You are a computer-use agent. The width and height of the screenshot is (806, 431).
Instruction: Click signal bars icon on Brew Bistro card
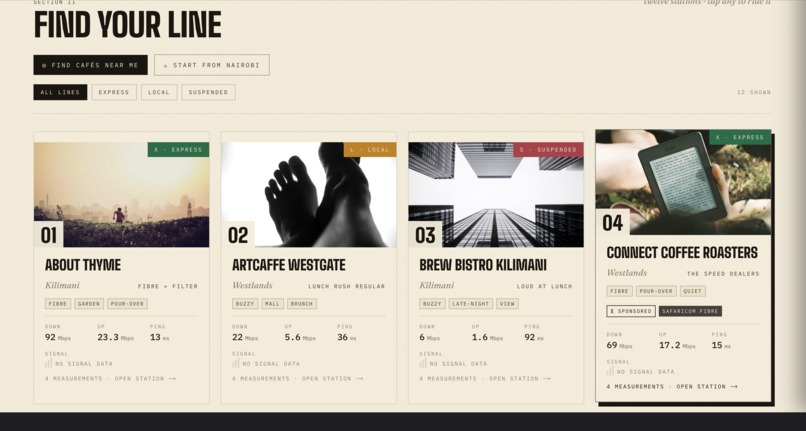pos(423,363)
